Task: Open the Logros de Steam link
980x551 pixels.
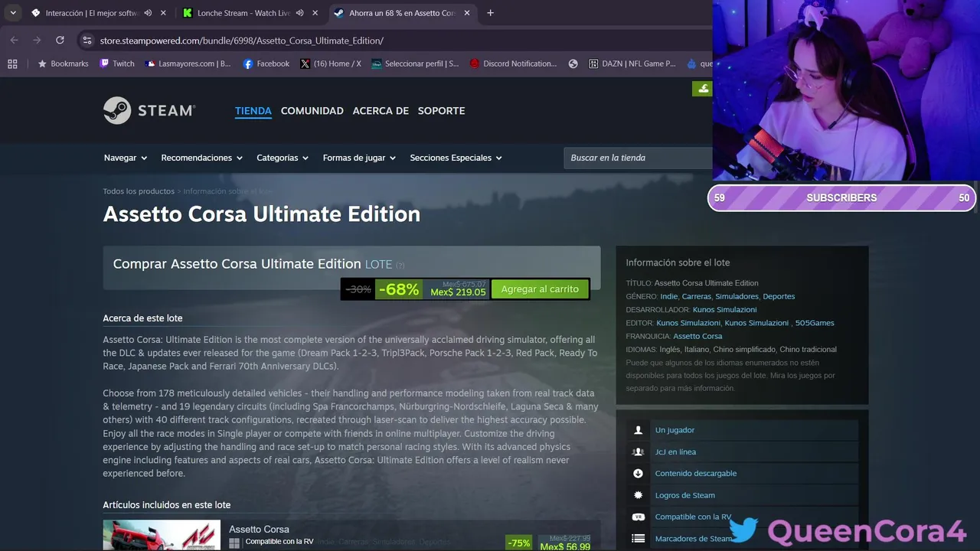Action: click(x=684, y=495)
